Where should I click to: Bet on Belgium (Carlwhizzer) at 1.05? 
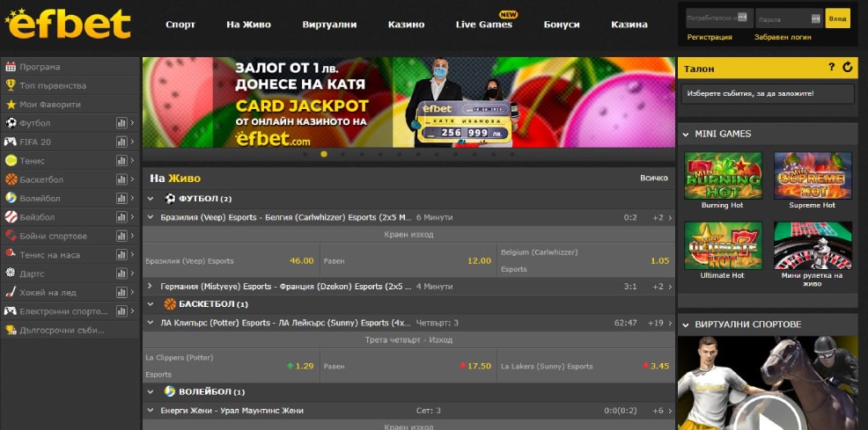586,261
